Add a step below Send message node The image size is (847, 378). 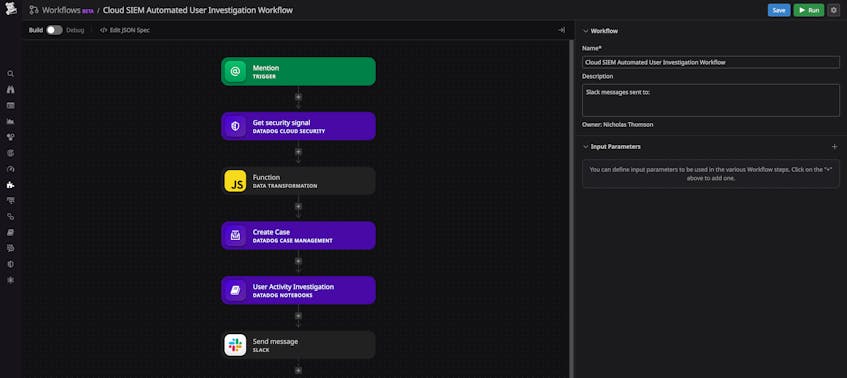[x=298, y=370]
